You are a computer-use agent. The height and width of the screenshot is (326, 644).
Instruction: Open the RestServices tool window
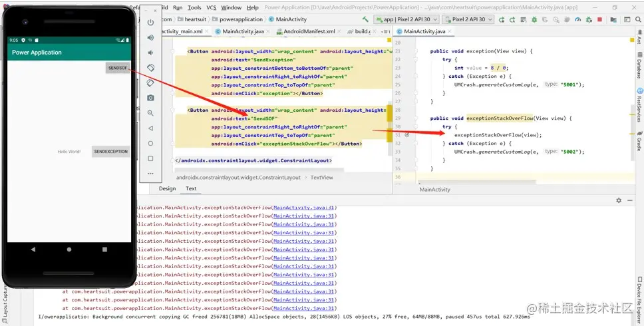click(639, 104)
